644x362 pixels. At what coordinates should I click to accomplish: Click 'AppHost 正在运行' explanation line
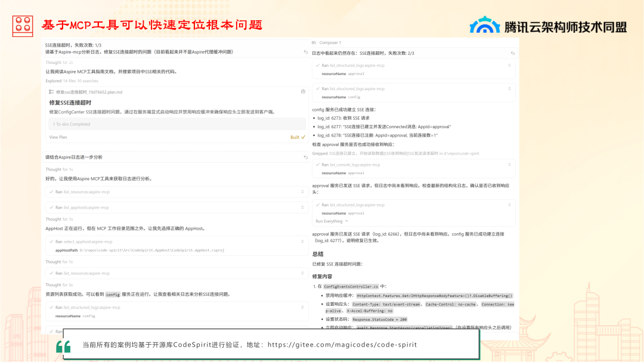[x=125, y=228]
